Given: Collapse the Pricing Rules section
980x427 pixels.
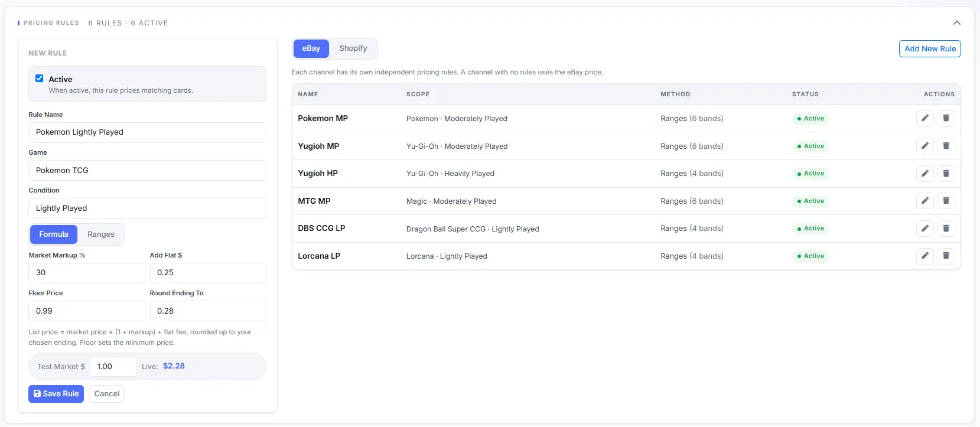Looking at the screenshot, I should coord(957,23).
